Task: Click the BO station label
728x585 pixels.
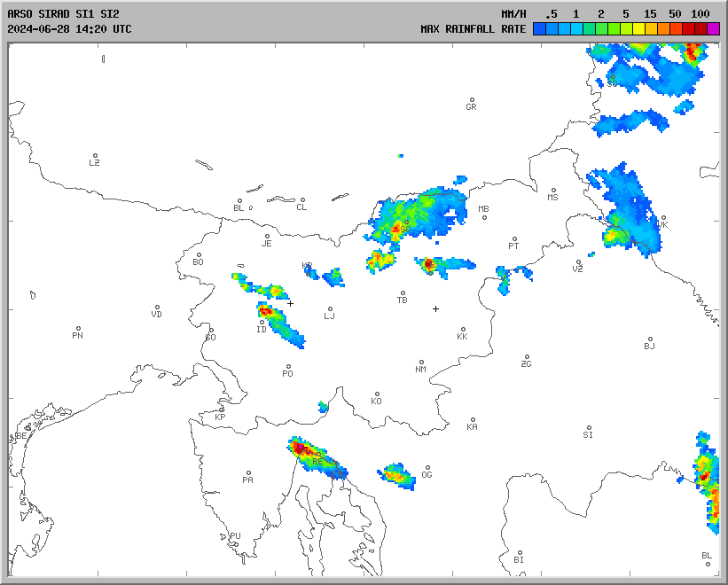Action: pyautogui.click(x=199, y=262)
